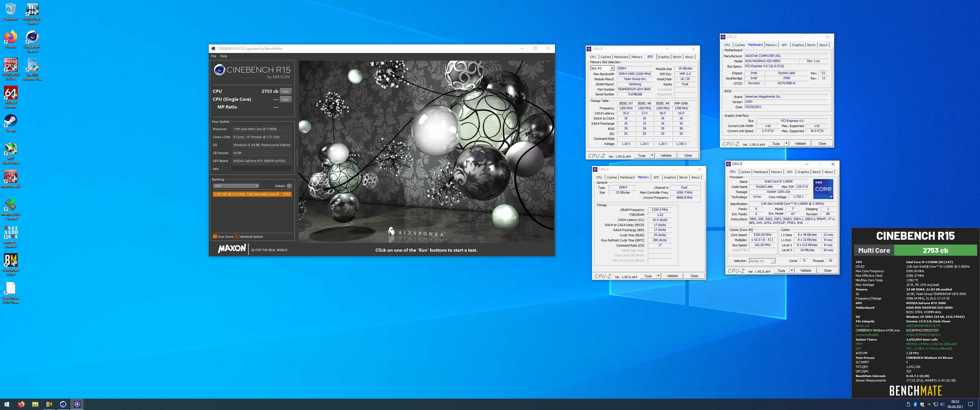The image size is (980, 410).
Task: Select the BenchMate 0.10.7 desktop icon
Action: coord(11,265)
